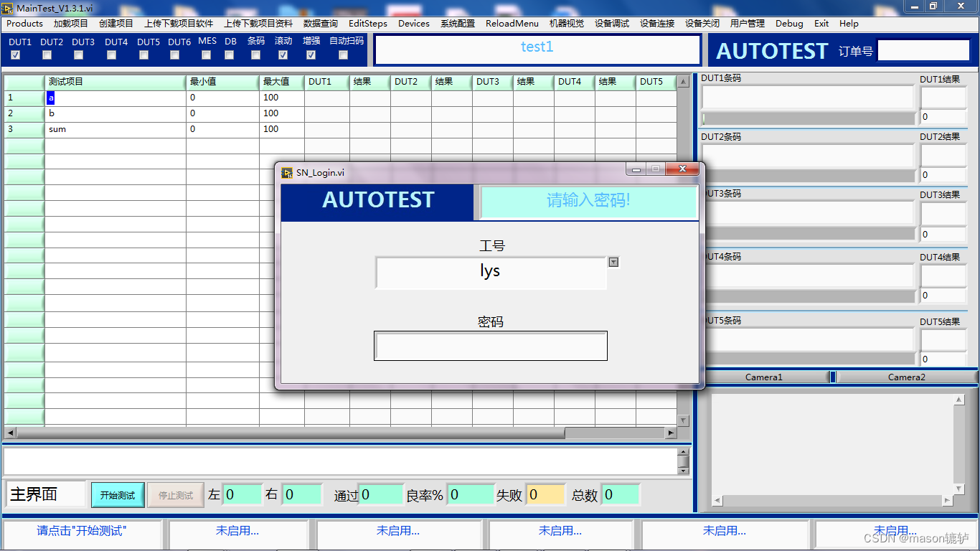Open the Debug menu
This screenshot has height=551, width=980.
point(789,24)
